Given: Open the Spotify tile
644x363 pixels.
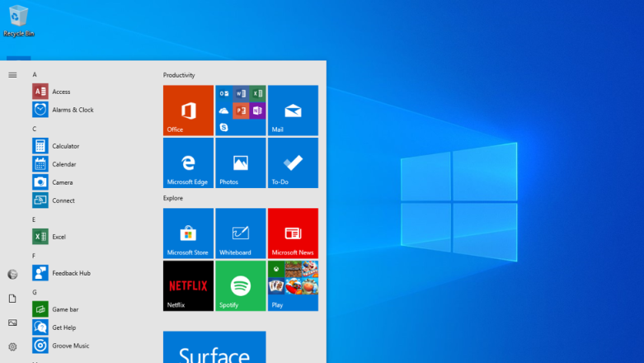Looking at the screenshot, I should [240, 285].
